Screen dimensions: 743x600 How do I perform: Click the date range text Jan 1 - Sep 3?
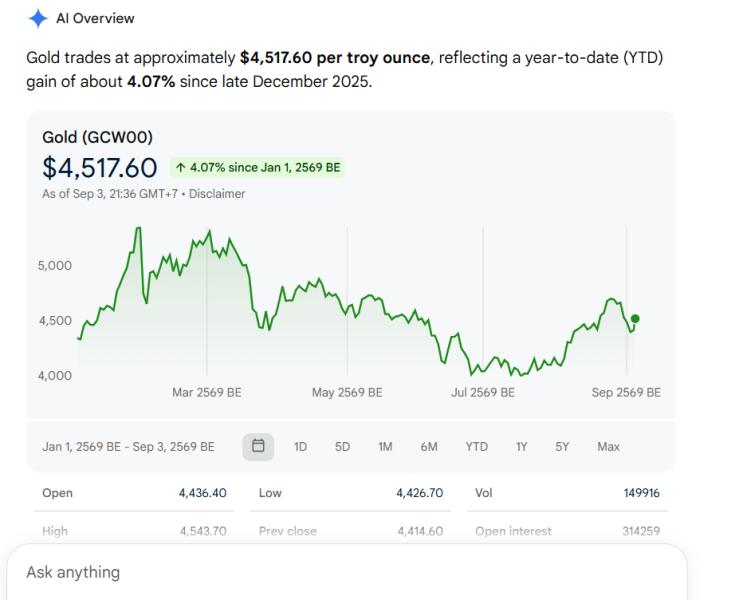click(128, 447)
